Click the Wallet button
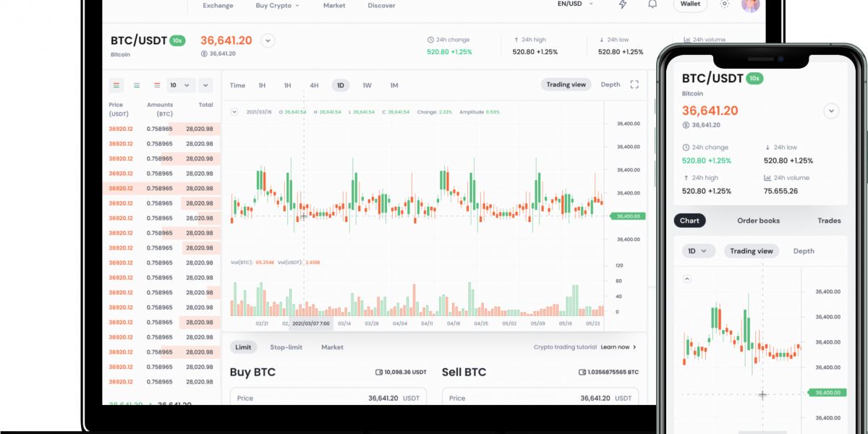This screenshot has height=434, width=868. [690, 4]
